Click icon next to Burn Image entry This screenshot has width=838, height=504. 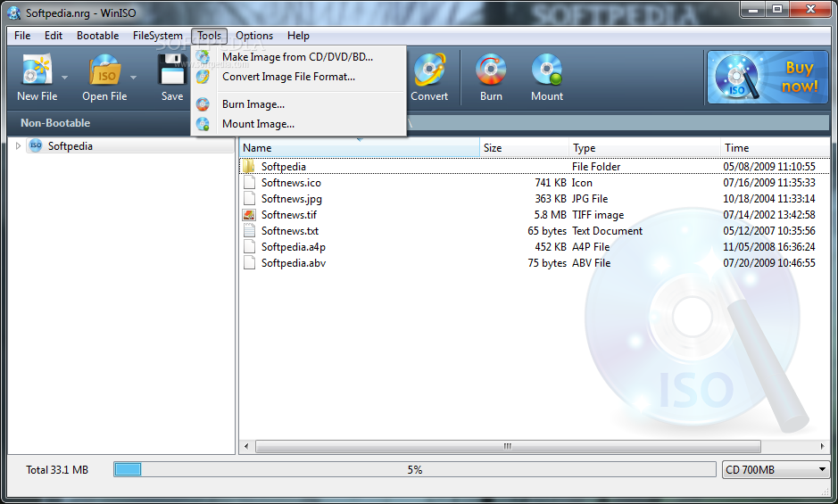[203, 104]
